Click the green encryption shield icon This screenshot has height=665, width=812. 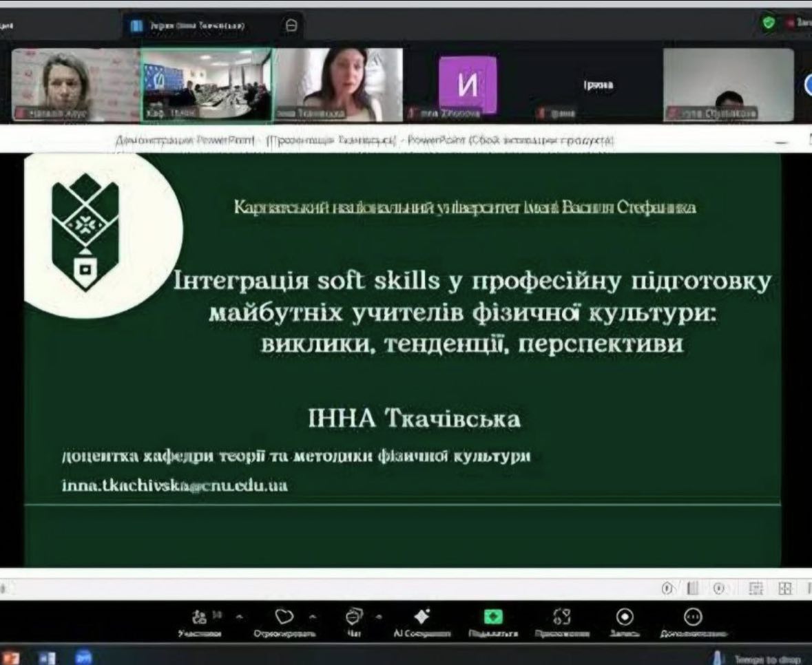point(768,23)
